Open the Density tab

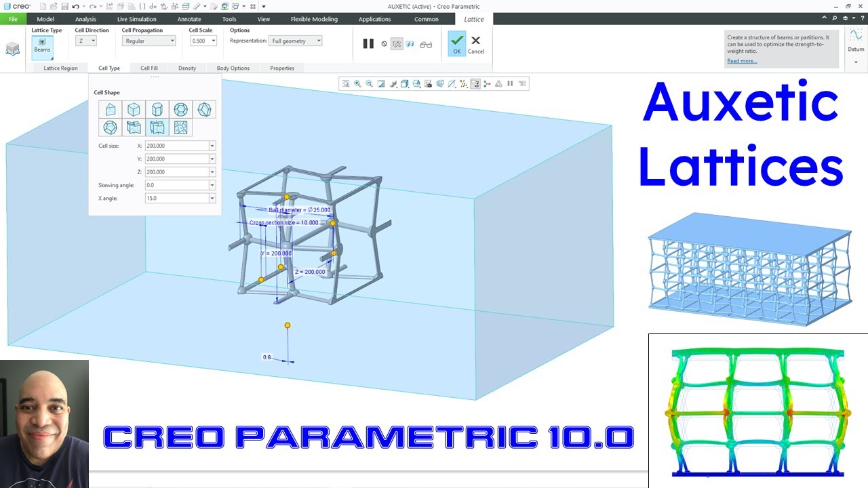pos(187,68)
